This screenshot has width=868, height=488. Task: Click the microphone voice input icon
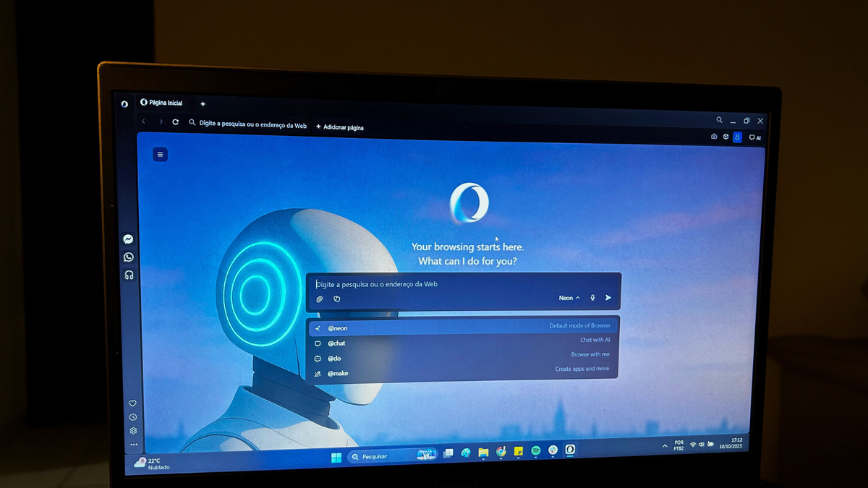click(592, 298)
